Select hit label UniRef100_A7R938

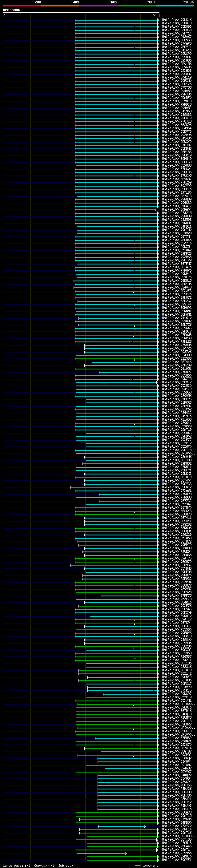tap(176, 497)
